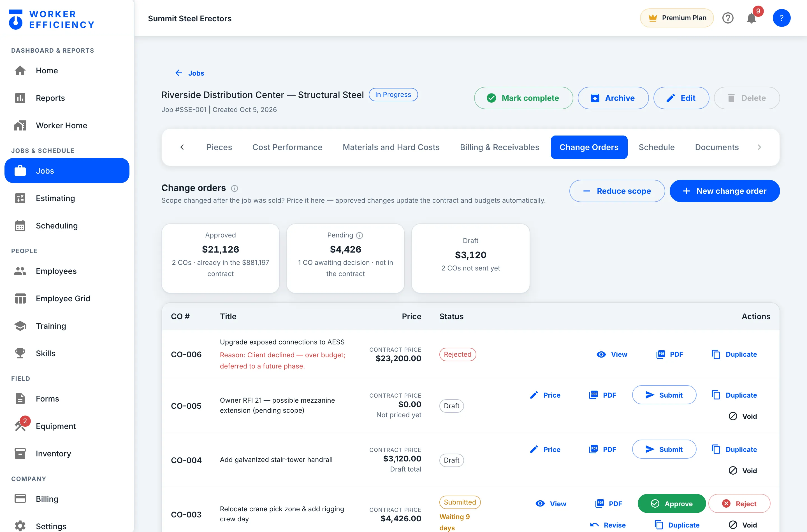Click the info icon next to Pending
The width and height of the screenshot is (807, 532).
pyautogui.click(x=360, y=235)
